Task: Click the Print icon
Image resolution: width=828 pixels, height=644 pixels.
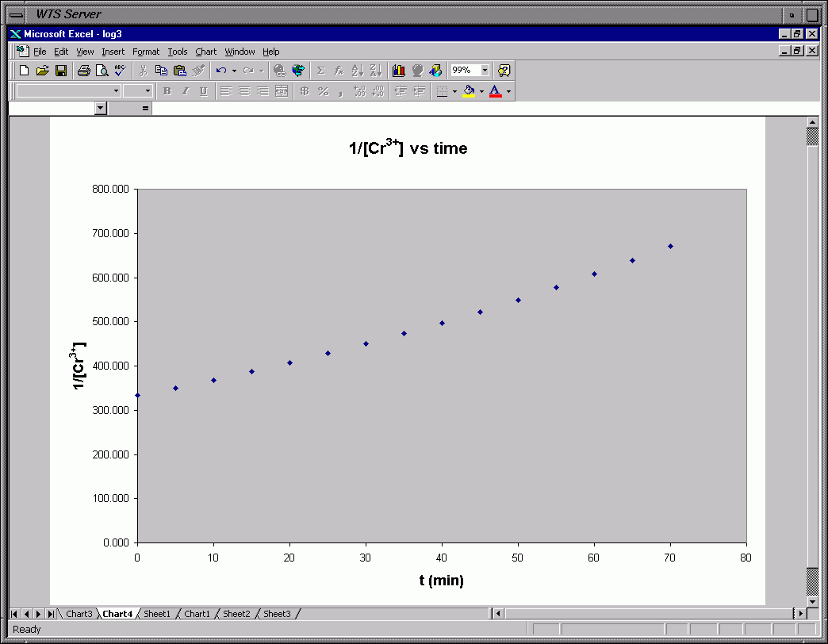Action: (84, 71)
